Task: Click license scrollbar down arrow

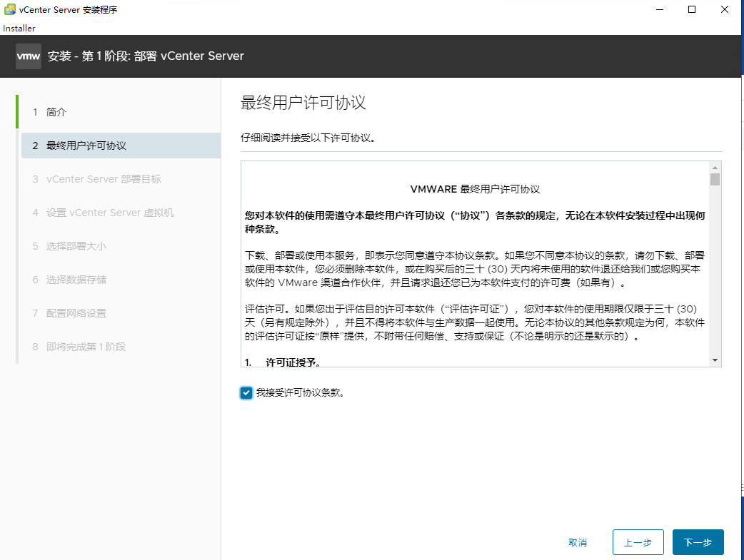Action: tap(715, 360)
